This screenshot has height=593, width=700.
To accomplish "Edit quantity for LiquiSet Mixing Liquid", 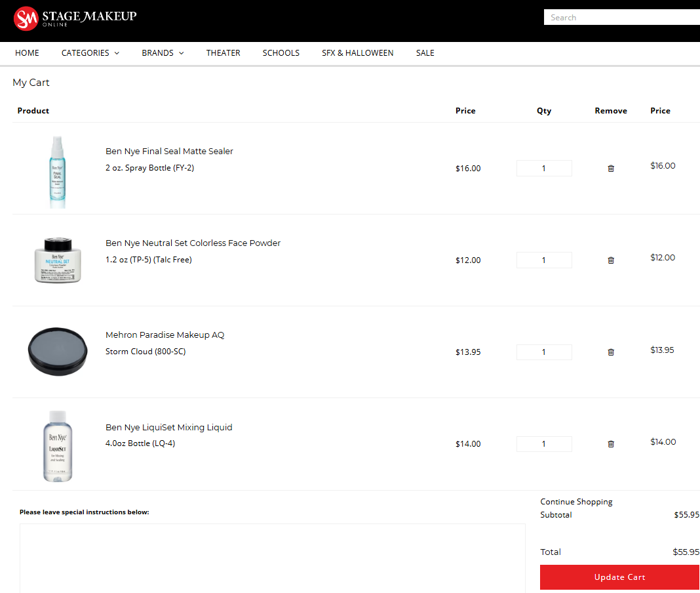I will 544,443.
